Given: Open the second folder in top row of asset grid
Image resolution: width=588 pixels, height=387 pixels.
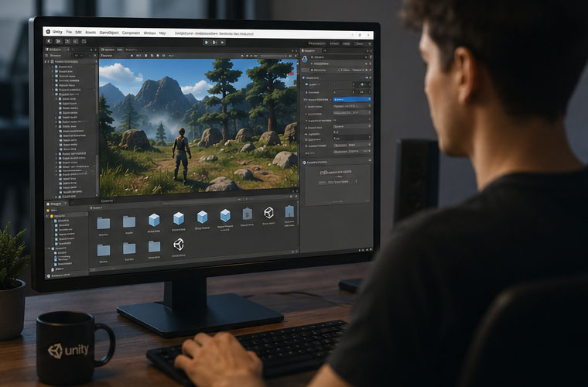Looking at the screenshot, I should coord(129,221).
